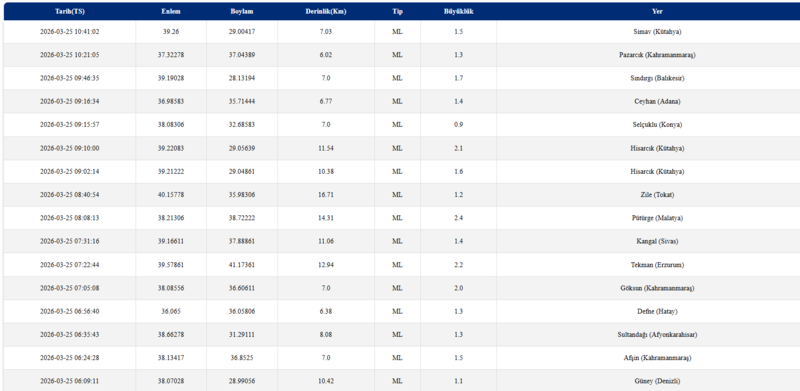Select the timestamp 2026-03-25 09:16:34
Image resolution: width=800 pixels, height=391 pixels.
(x=69, y=102)
